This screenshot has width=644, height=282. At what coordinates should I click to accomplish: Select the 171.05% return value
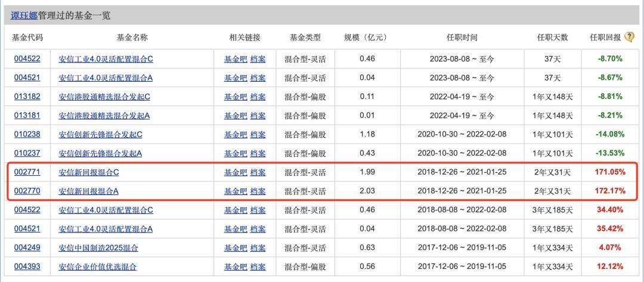coord(610,172)
